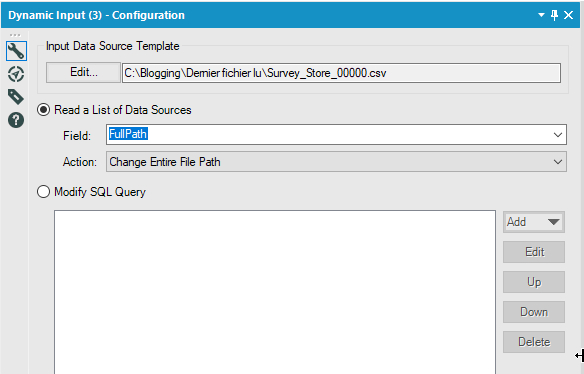Image resolution: width=584 pixels, height=374 pixels.
Task: Click the three-dot grip above wrench icon
Action: point(15,35)
